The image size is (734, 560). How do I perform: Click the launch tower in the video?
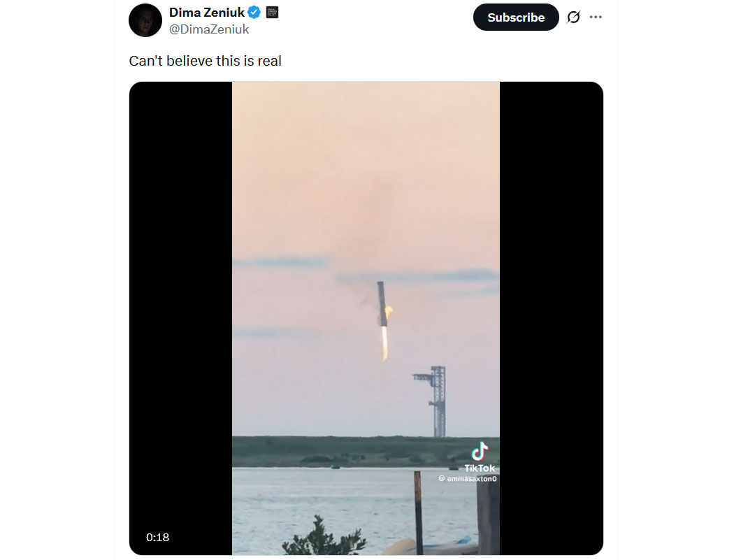pos(437,401)
